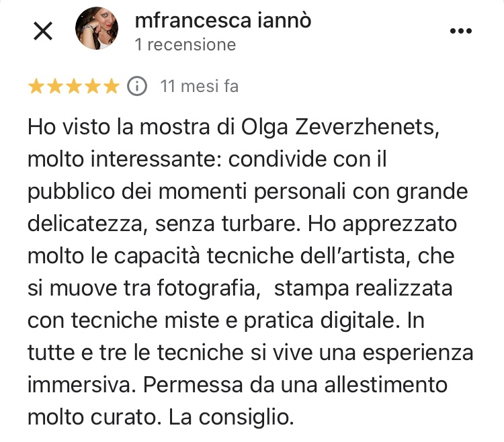Viewport: 504px width, 442px height.
Task: Click the info icon beside the stars
Action: click(x=137, y=87)
